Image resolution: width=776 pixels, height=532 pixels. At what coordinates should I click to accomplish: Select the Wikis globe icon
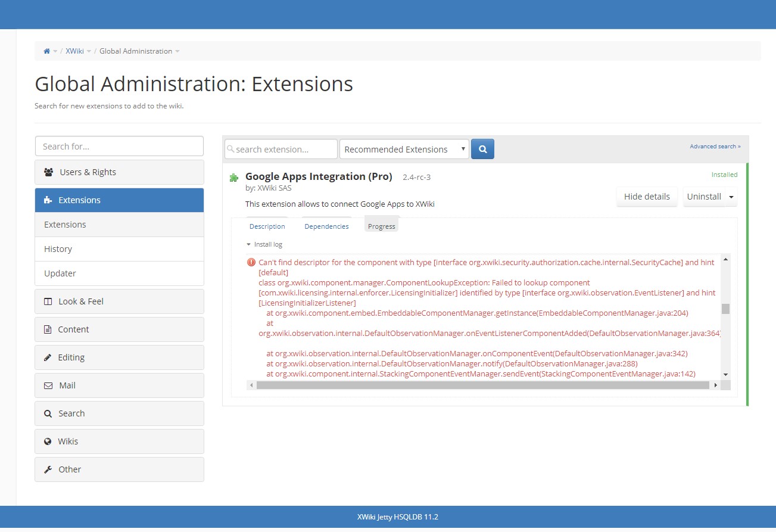[48, 441]
